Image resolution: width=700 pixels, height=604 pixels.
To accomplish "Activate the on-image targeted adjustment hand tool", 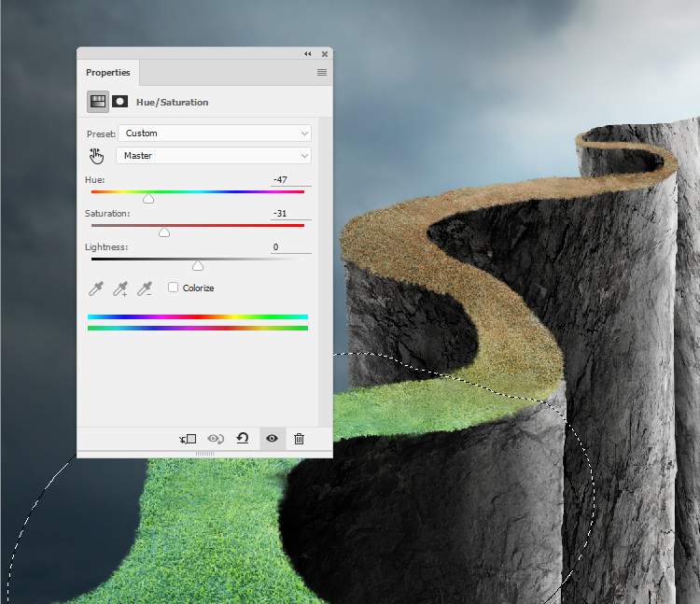I will (96, 156).
